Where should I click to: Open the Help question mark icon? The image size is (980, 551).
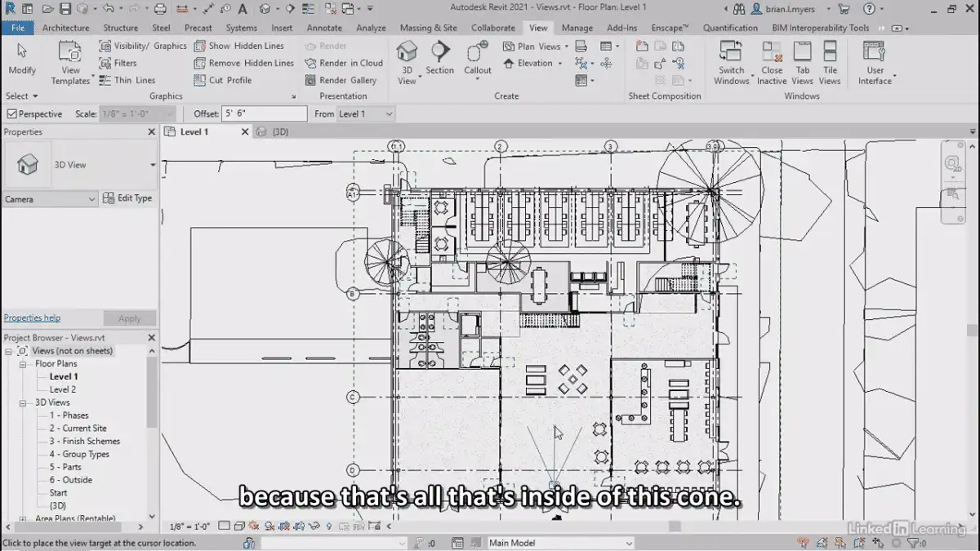[x=868, y=9]
